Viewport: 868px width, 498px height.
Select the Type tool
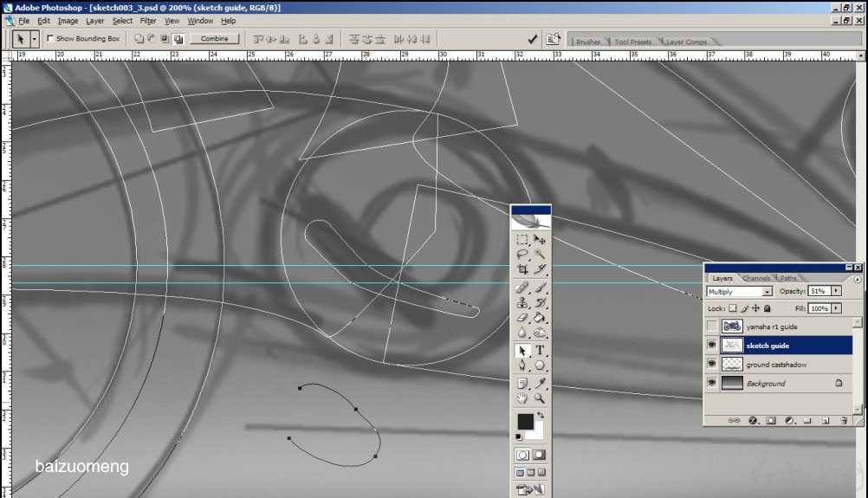click(540, 351)
